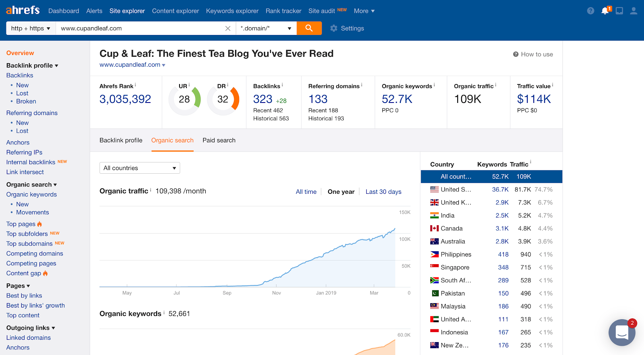Image resolution: width=644 pixels, height=355 pixels.
Task: Open Linked domains sidebar link
Action: (x=29, y=338)
